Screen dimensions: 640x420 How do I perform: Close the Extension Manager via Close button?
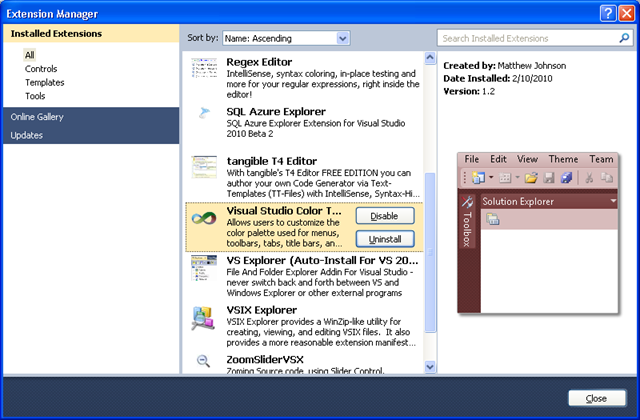(x=597, y=398)
